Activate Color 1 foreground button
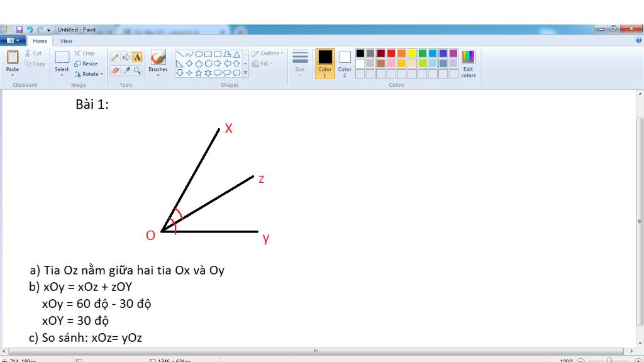Screen dimensions: 644x362 pos(325,63)
